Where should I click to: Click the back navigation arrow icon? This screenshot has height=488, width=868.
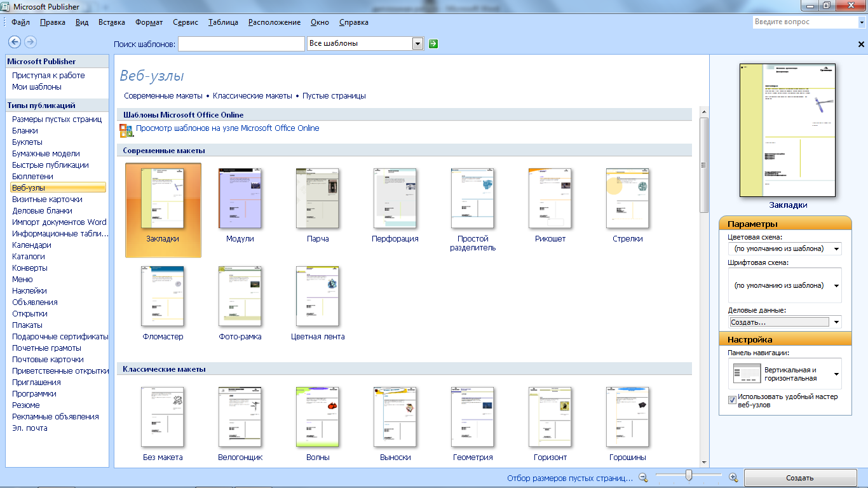tap(14, 42)
